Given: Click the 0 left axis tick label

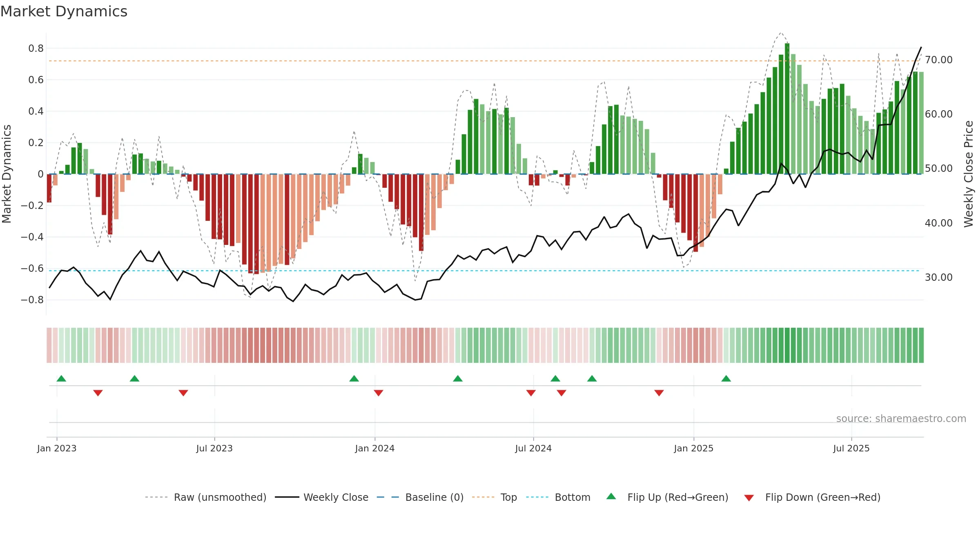Looking at the screenshot, I should click(x=40, y=174).
